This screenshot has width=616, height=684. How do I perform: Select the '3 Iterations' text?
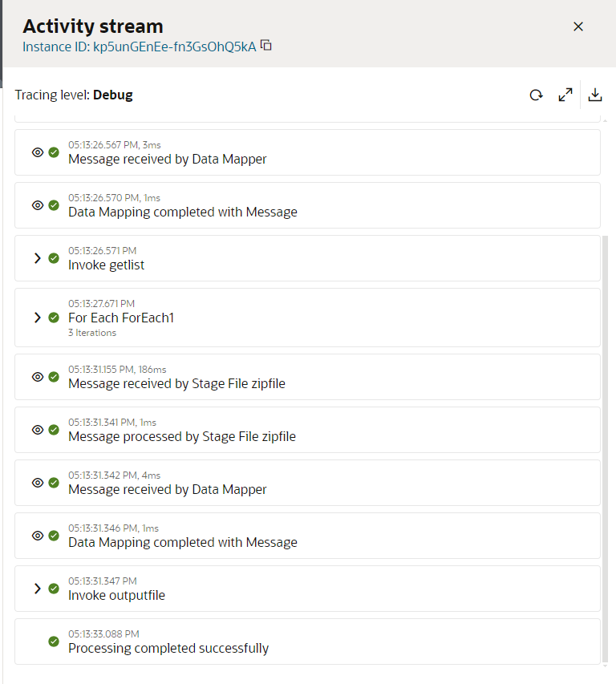coord(92,333)
